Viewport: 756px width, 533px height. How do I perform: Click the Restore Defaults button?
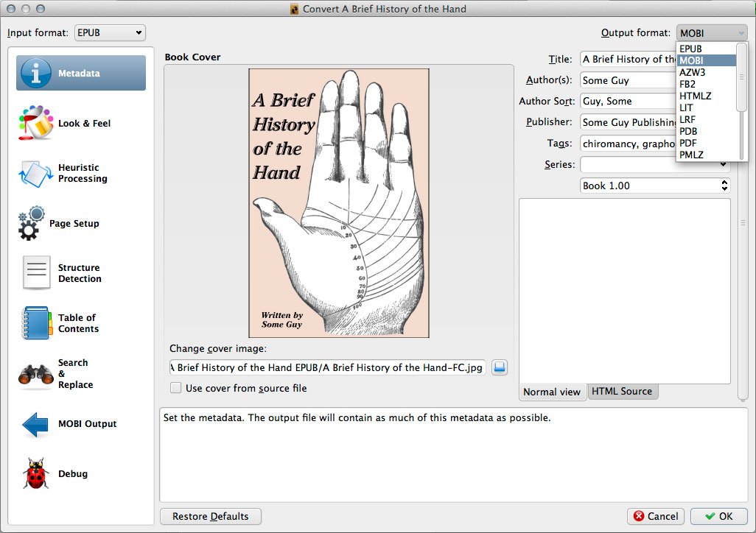[210, 516]
